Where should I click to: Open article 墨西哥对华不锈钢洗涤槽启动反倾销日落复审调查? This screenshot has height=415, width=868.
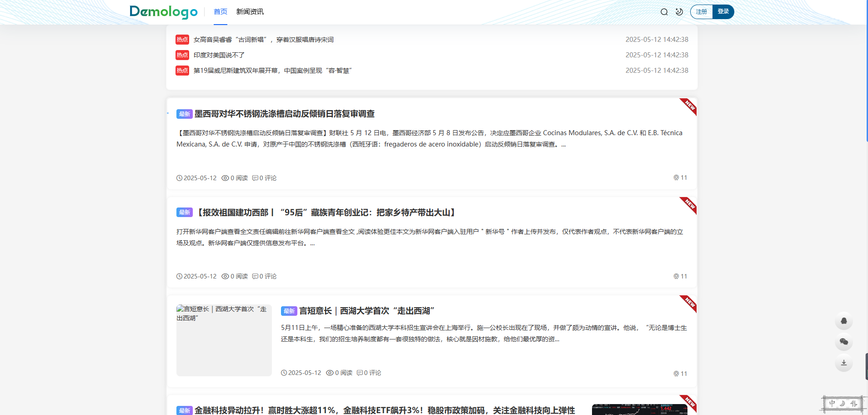point(284,114)
